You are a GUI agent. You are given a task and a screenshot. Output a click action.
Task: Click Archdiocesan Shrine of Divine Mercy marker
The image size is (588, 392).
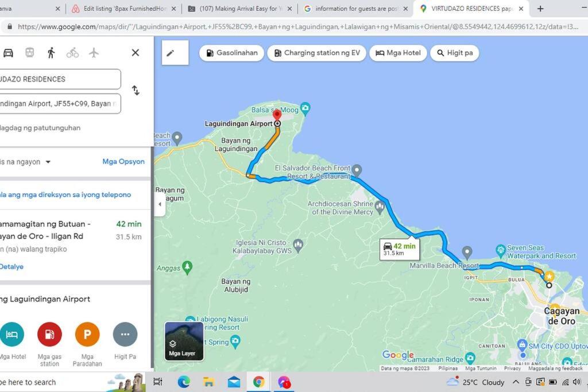(x=380, y=206)
